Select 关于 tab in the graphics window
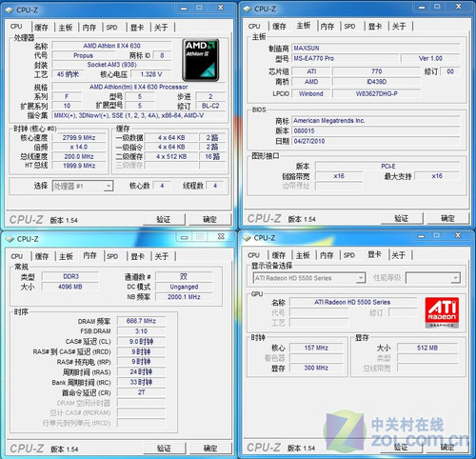Viewport: 476px width, 459px height. (398, 255)
